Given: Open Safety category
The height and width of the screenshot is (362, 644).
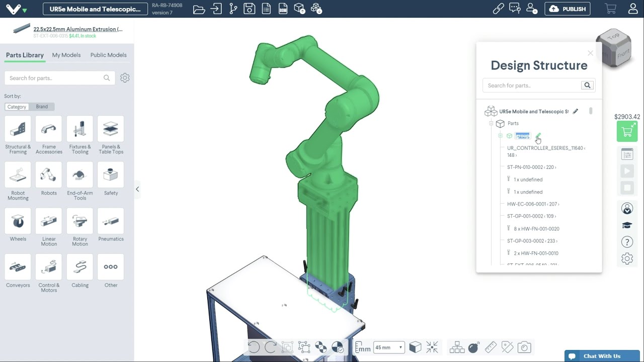Looking at the screenshot, I should [x=111, y=178].
